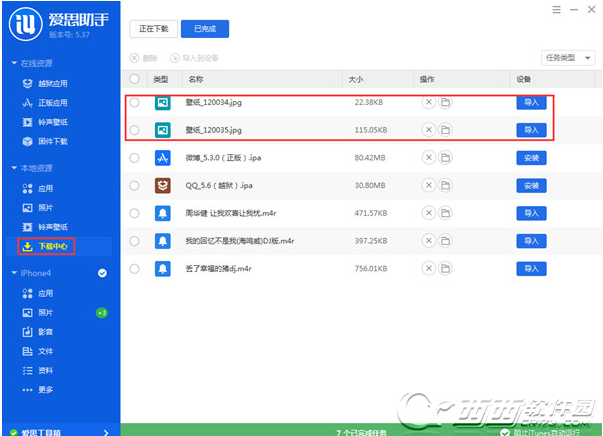603x436 pixels.
Task: Remove the 壁纸_120035.jpg task with X icon
Action: pos(428,130)
